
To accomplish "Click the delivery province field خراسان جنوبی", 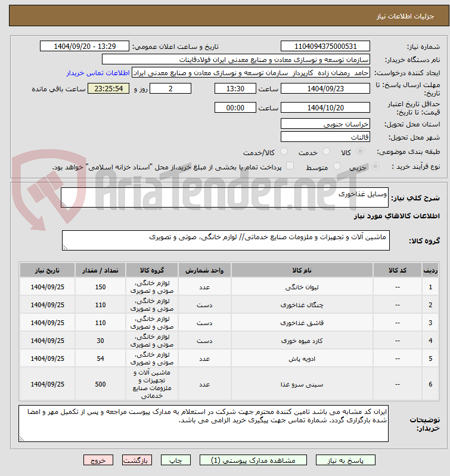I will [x=325, y=124].
